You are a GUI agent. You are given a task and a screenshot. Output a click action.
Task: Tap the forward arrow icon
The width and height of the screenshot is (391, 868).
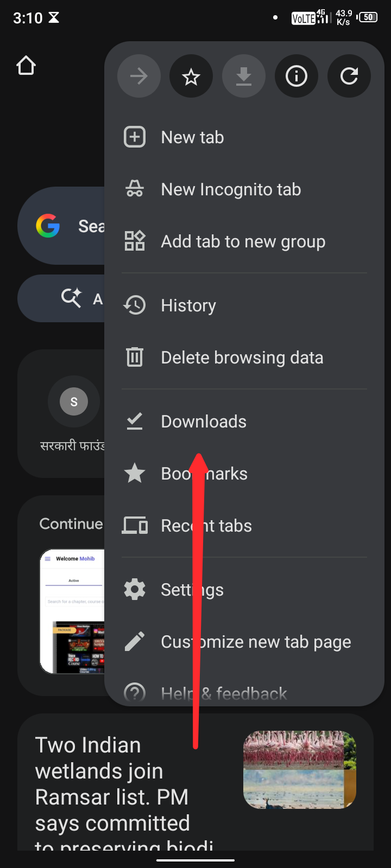pyautogui.click(x=139, y=76)
